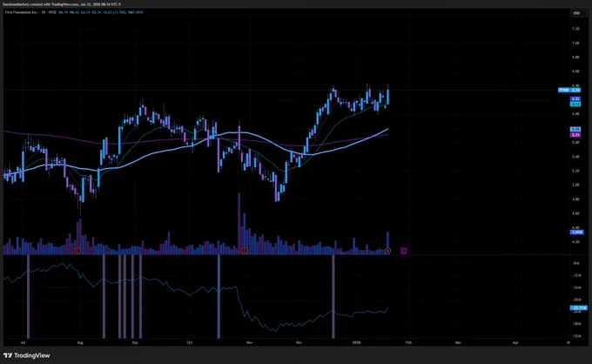Click the earnings event marker near August
The width and height of the screenshot is (592, 364).
click(x=77, y=251)
